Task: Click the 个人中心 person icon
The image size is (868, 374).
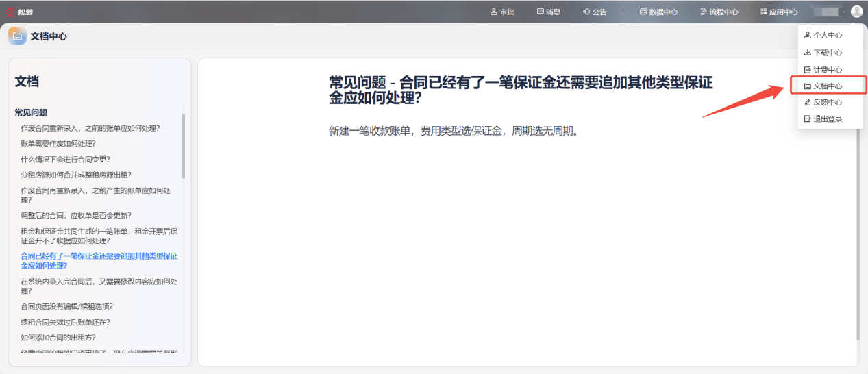Action: [x=808, y=35]
